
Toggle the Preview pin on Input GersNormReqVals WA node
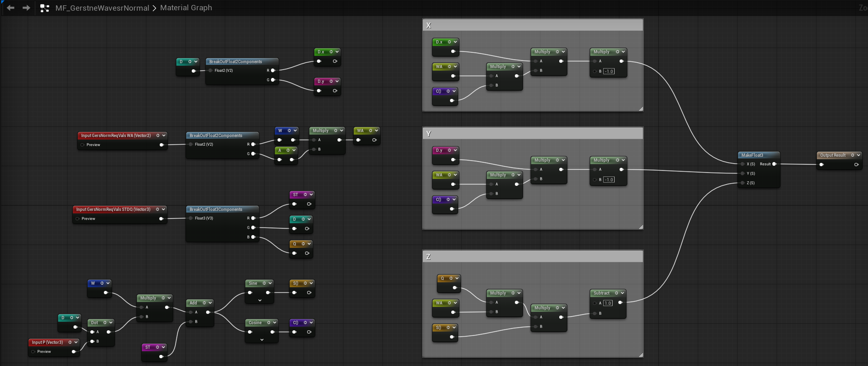(x=83, y=145)
